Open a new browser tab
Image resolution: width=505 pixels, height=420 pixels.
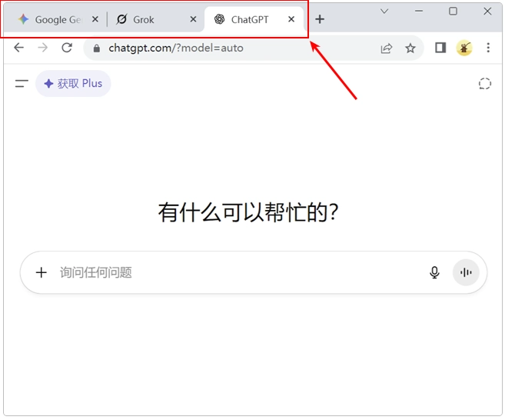click(320, 19)
